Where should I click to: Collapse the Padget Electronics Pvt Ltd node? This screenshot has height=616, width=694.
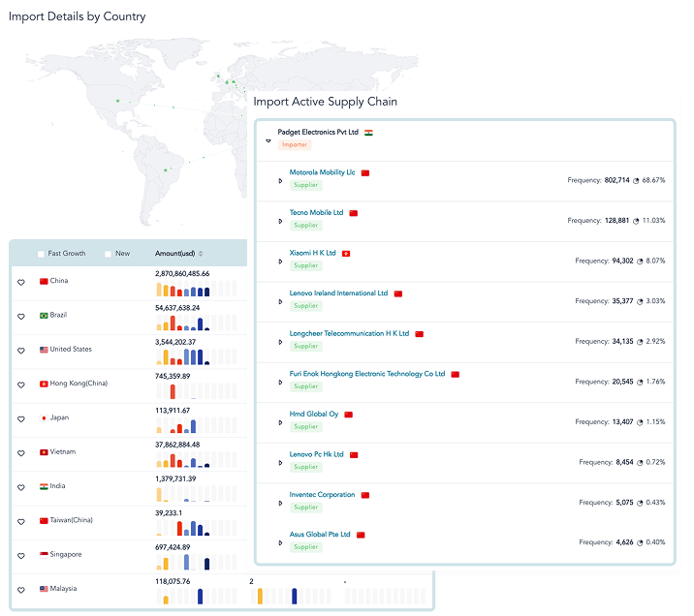tap(268, 141)
